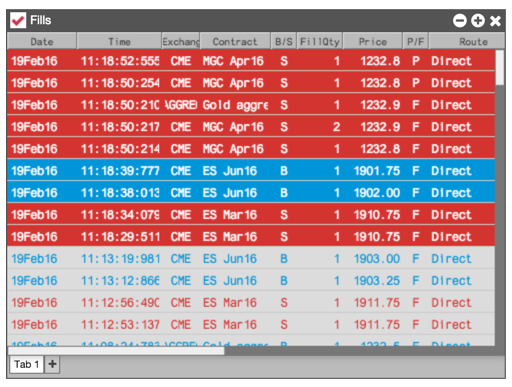Image resolution: width=512 pixels, height=387 pixels.
Task: Sort by the Contract column header
Action: click(235, 42)
